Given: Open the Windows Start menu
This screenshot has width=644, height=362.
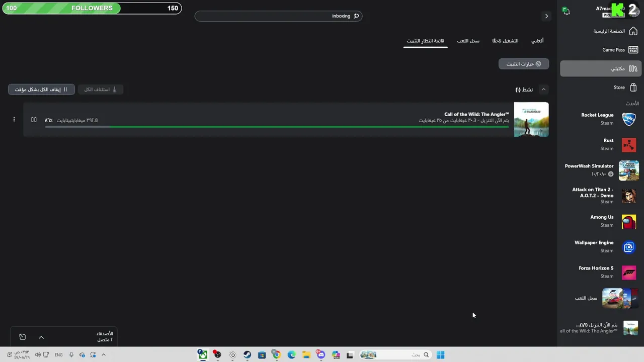Looking at the screenshot, I should point(440,355).
